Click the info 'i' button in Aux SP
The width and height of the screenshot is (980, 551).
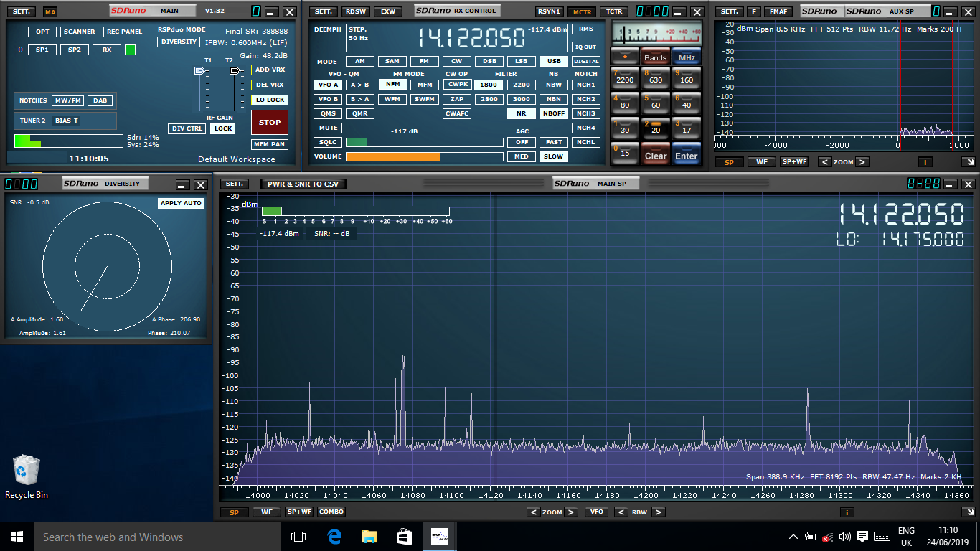[925, 162]
